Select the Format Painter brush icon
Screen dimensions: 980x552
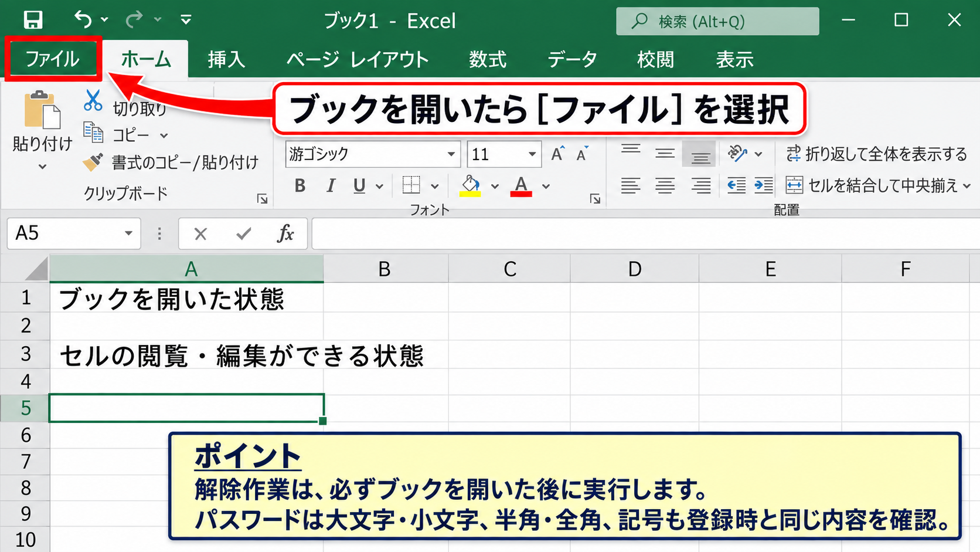[x=93, y=162]
